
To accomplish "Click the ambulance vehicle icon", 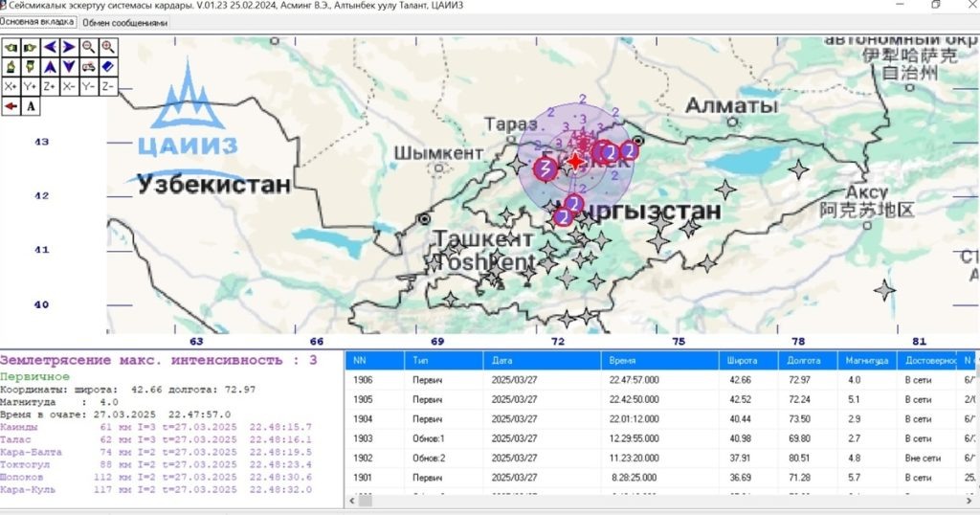I will 89,67.
